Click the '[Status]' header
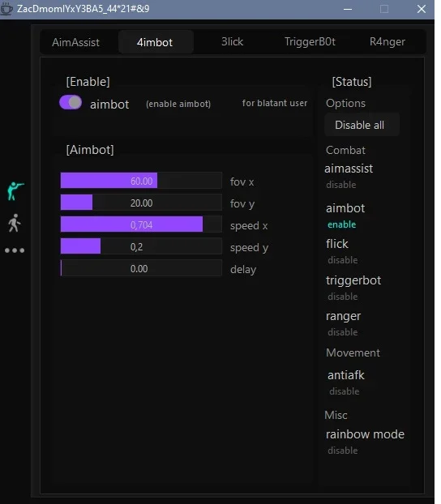 352,82
